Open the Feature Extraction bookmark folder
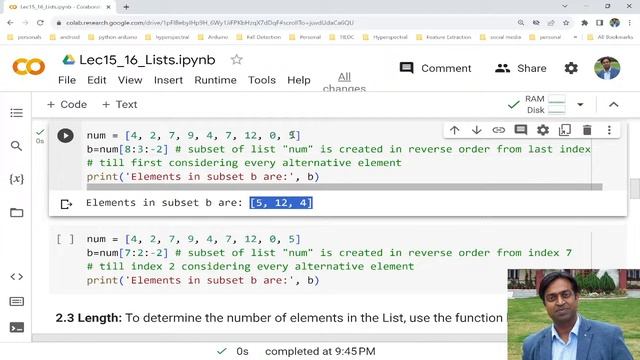The height and width of the screenshot is (360, 640). click(444, 37)
